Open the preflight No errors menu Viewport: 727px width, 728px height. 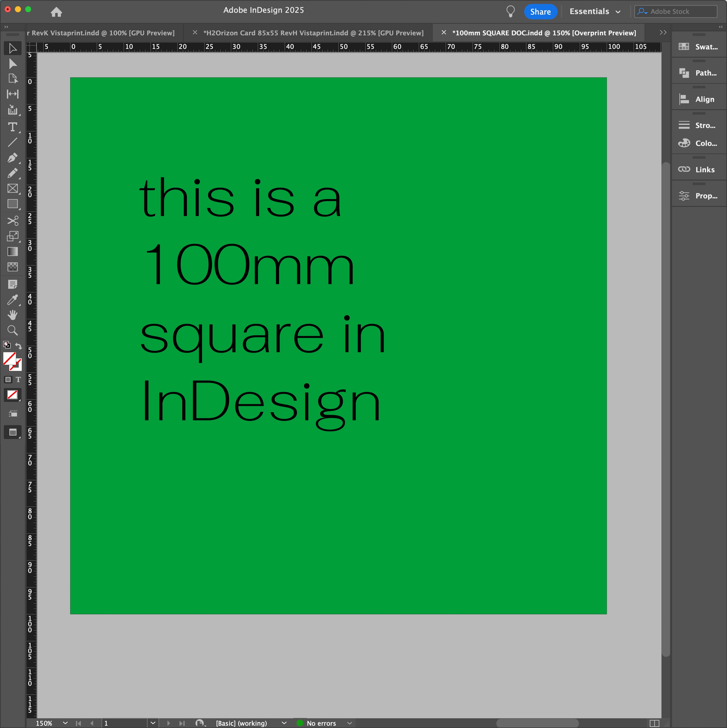349,723
